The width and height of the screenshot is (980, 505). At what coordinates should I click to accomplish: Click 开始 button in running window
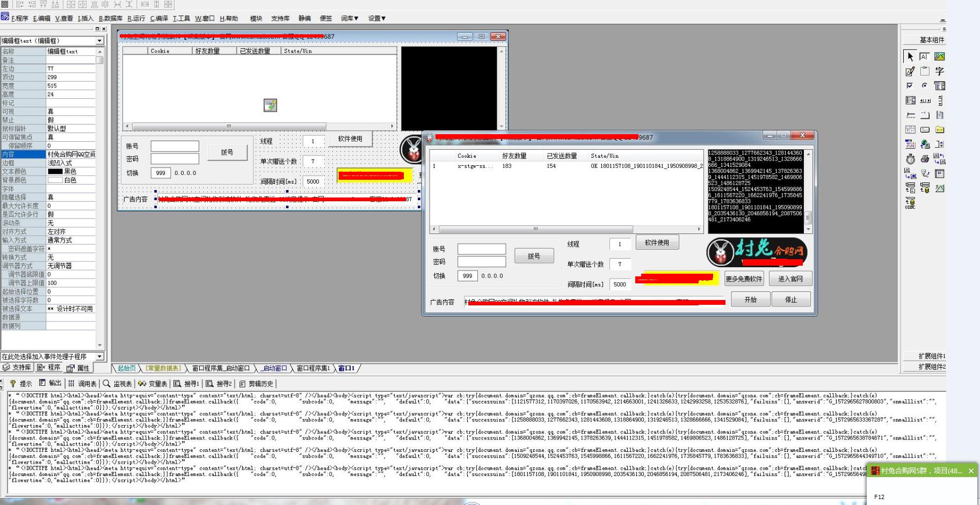[x=750, y=299]
